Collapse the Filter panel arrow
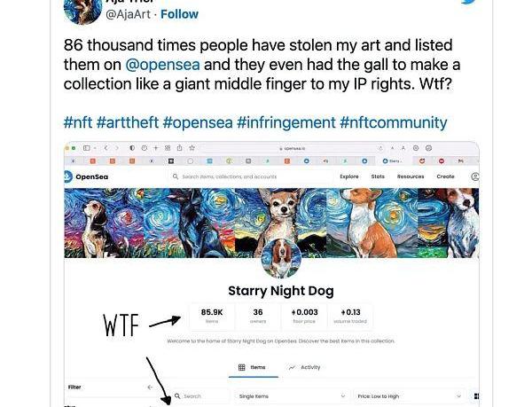 pyautogui.click(x=150, y=387)
